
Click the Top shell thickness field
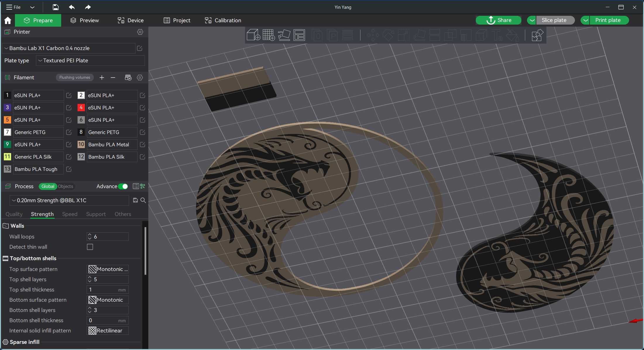coord(108,290)
